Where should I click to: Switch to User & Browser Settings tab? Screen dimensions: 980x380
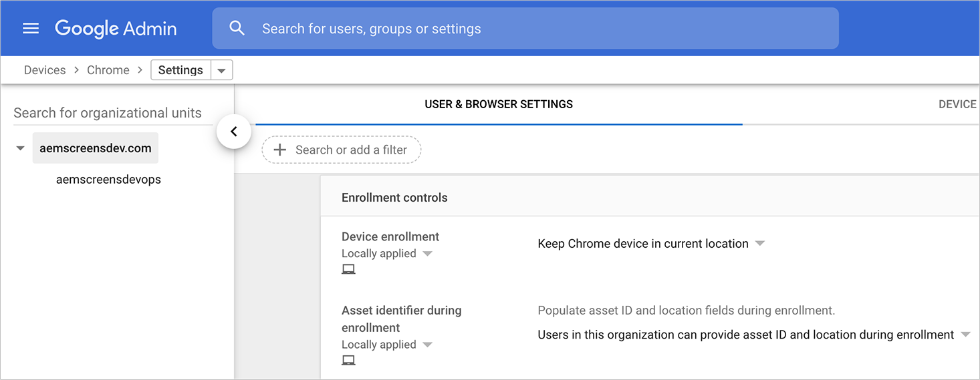pos(499,104)
